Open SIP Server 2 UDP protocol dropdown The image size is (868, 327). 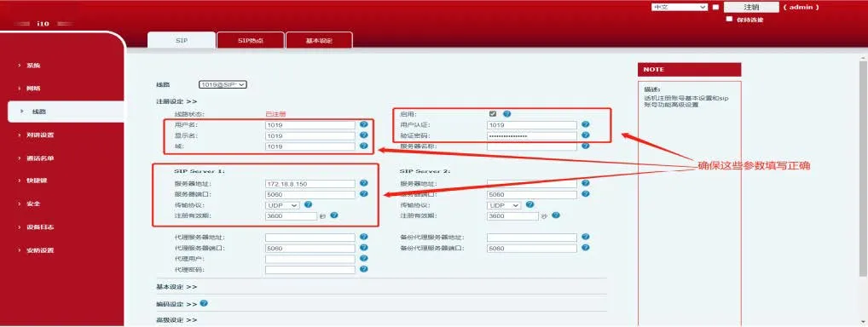(x=504, y=205)
